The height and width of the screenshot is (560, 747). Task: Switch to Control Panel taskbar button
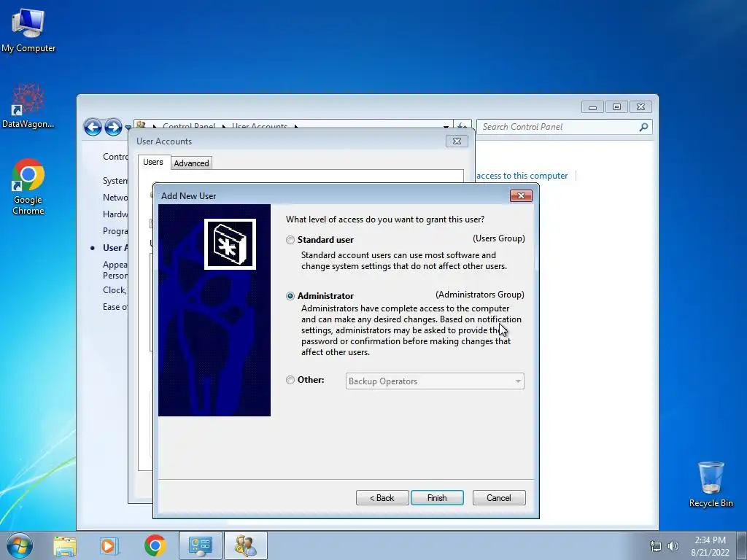[x=200, y=545]
